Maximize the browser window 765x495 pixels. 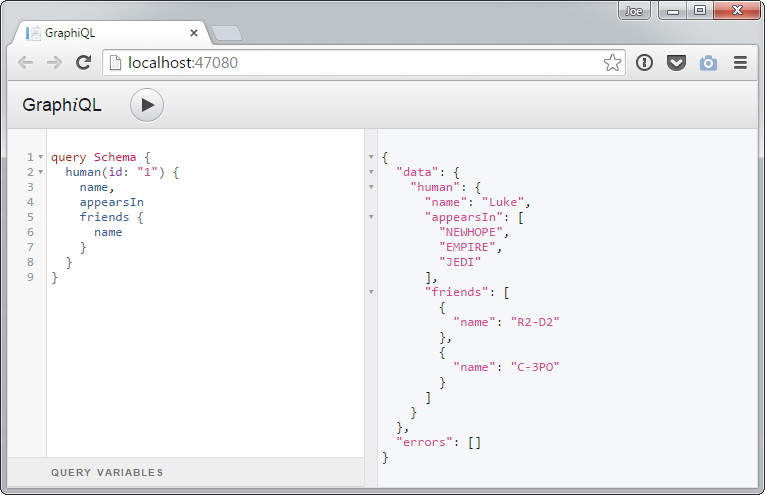(700, 11)
